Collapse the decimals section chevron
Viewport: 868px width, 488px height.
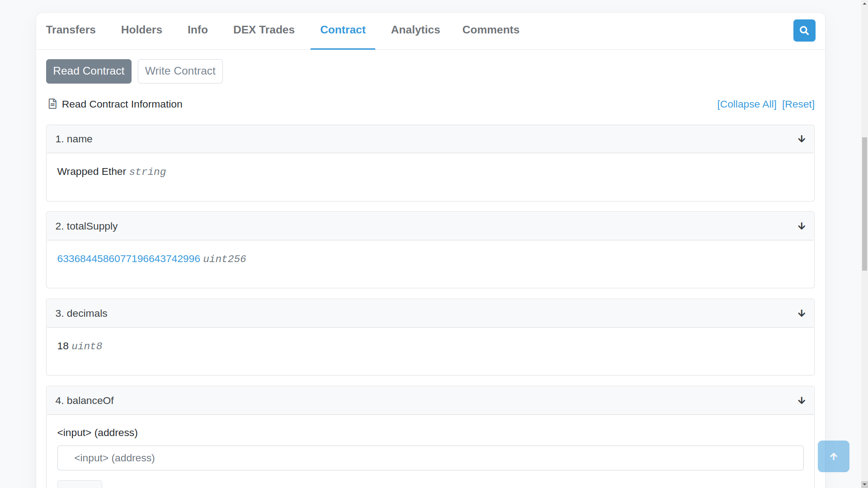tap(802, 314)
